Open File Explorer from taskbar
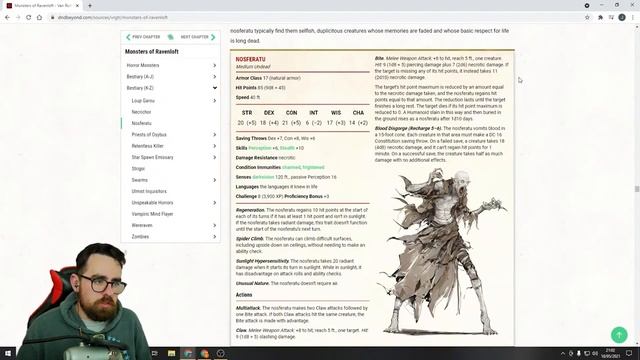The image size is (640, 360). point(171,353)
